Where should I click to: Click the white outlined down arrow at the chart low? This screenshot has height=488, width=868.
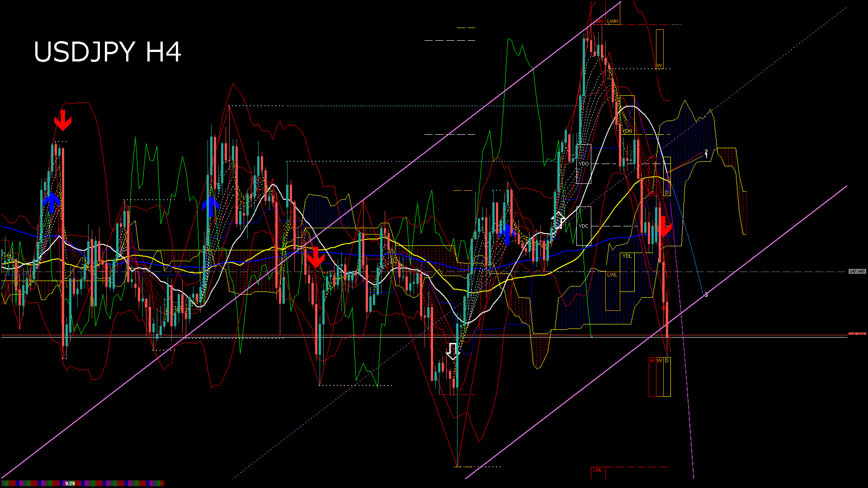click(453, 352)
